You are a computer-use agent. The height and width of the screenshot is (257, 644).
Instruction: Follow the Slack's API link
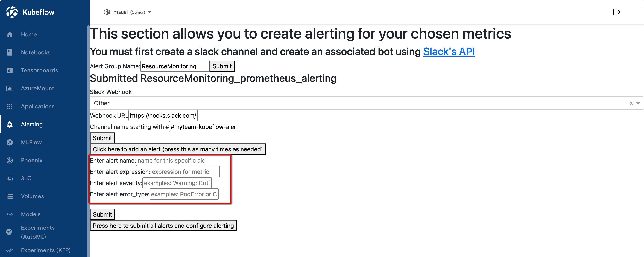pos(449,52)
